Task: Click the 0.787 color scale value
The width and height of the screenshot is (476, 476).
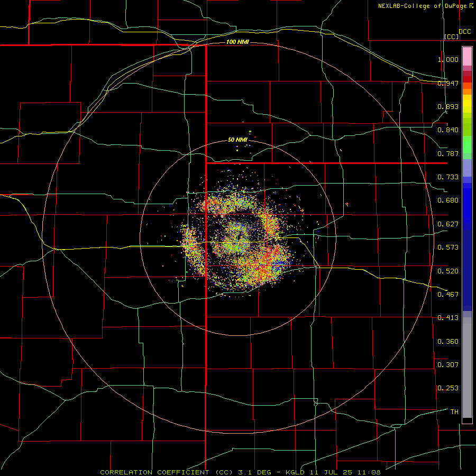Action: point(448,153)
